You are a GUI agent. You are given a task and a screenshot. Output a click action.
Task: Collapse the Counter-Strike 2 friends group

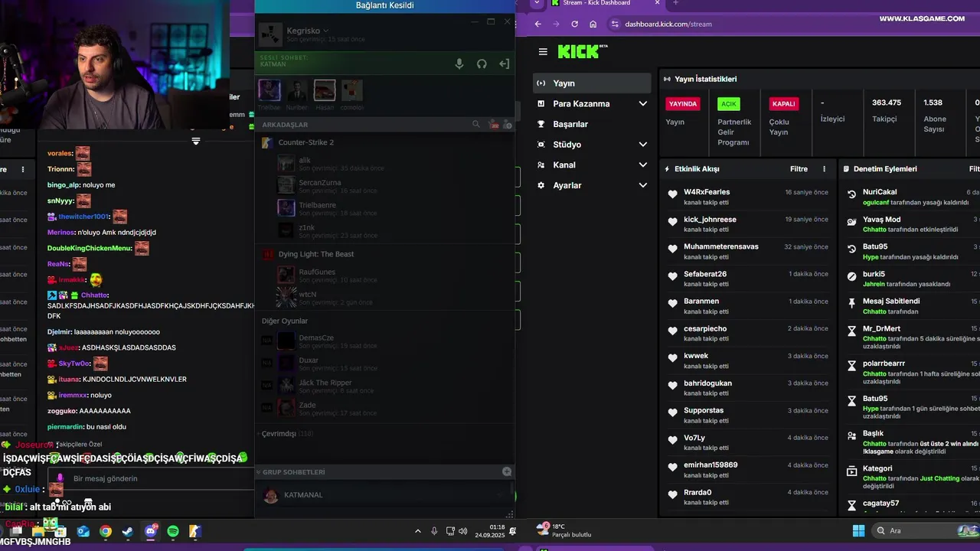(x=306, y=142)
